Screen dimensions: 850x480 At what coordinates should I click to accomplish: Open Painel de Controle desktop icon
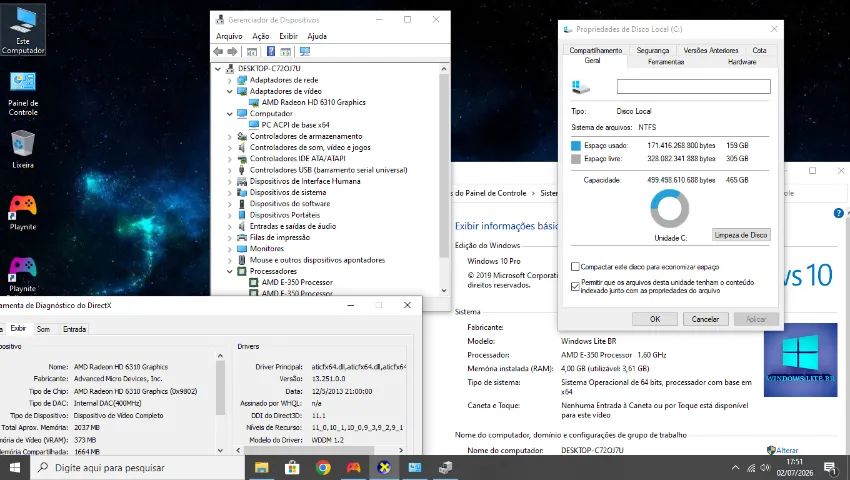point(23,93)
